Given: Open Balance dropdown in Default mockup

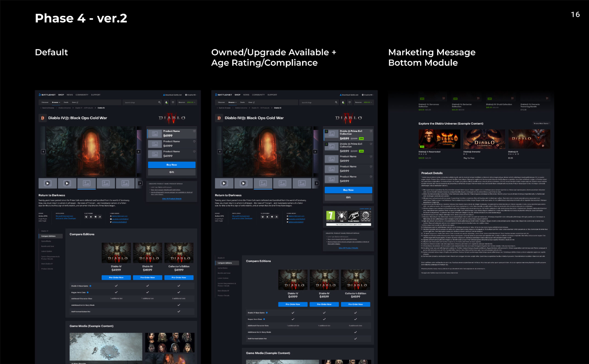Looking at the screenshot, I should click(187, 102).
